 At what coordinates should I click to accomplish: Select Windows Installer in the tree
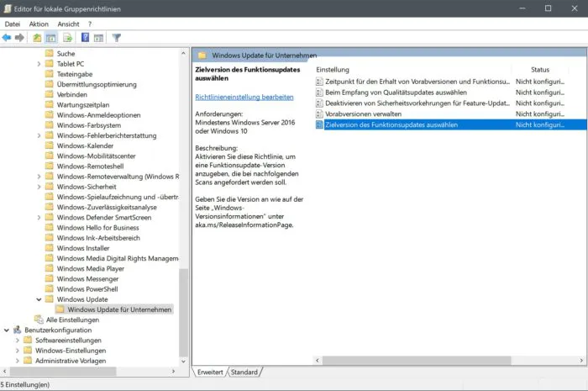[x=83, y=248]
